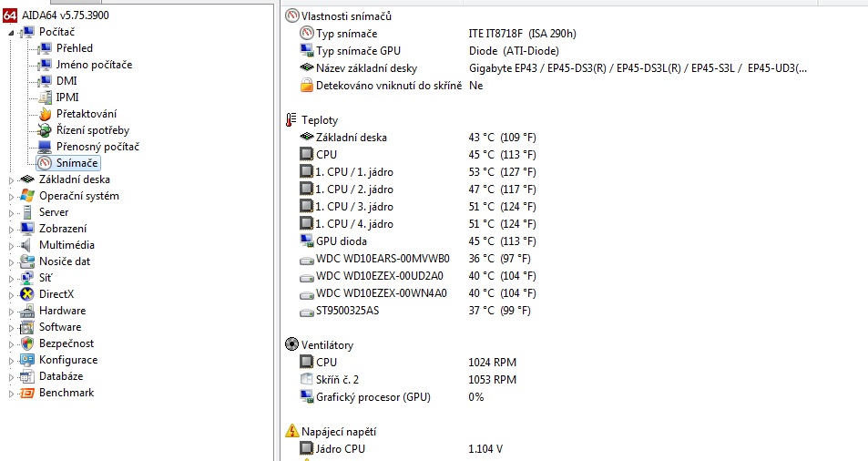This screenshot has width=868, height=461.
Task: Select the Databáze category
Action: point(61,376)
